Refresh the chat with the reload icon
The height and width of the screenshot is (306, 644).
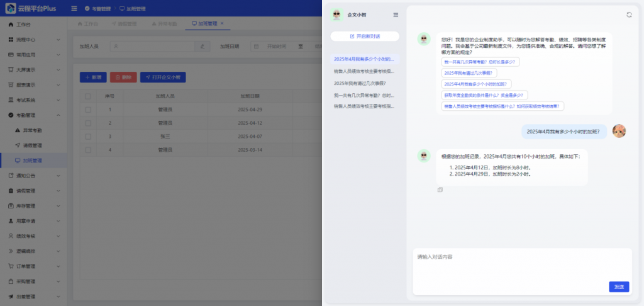tap(629, 15)
